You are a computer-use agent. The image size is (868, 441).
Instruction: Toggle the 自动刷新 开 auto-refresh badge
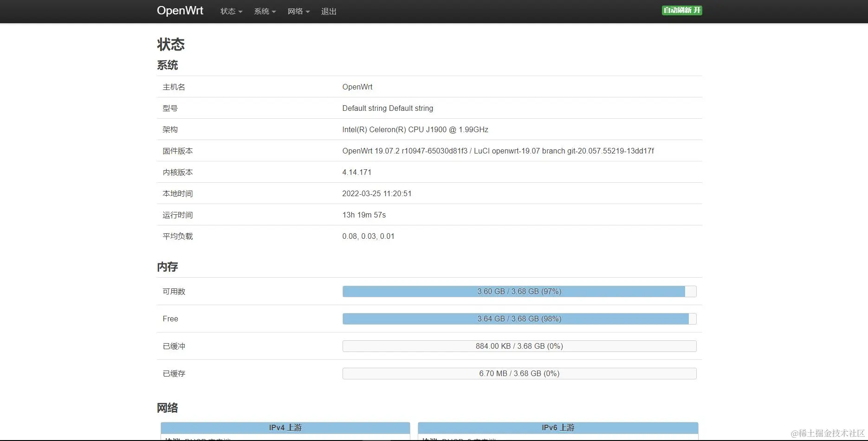tap(682, 10)
